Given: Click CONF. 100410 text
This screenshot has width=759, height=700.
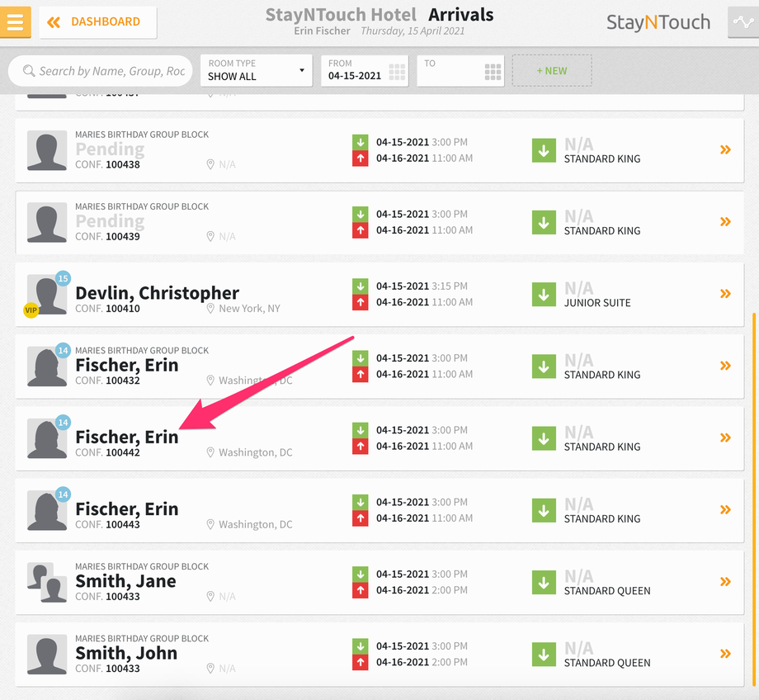Looking at the screenshot, I should coord(107,309).
